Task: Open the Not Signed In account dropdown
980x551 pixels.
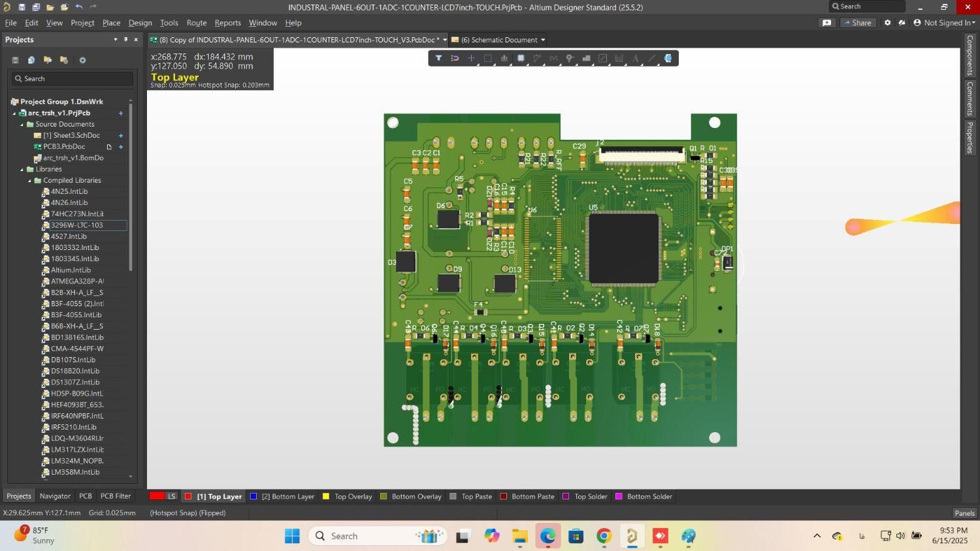Action: 945,22
